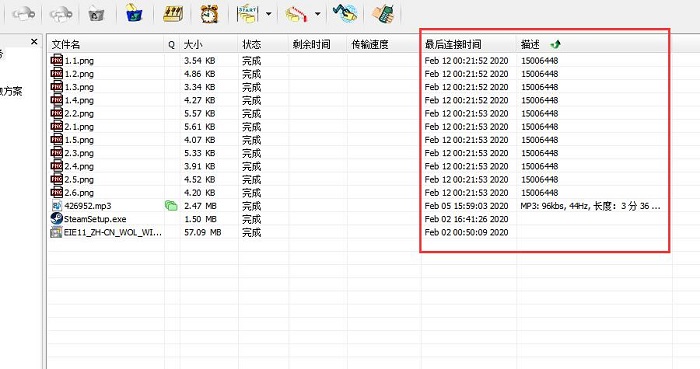Launch the Grabber icon in the toolbar
The image size is (700, 369).
(x=345, y=13)
